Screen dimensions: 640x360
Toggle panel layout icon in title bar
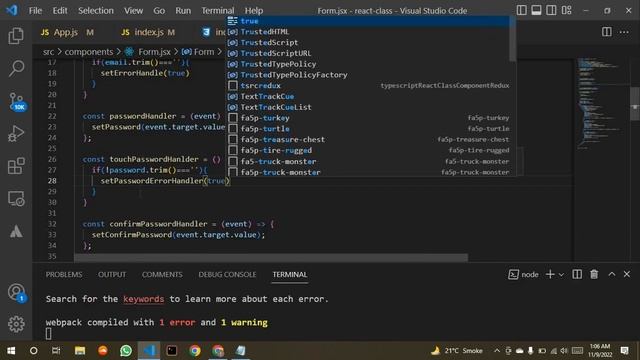(x=536, y=10)
